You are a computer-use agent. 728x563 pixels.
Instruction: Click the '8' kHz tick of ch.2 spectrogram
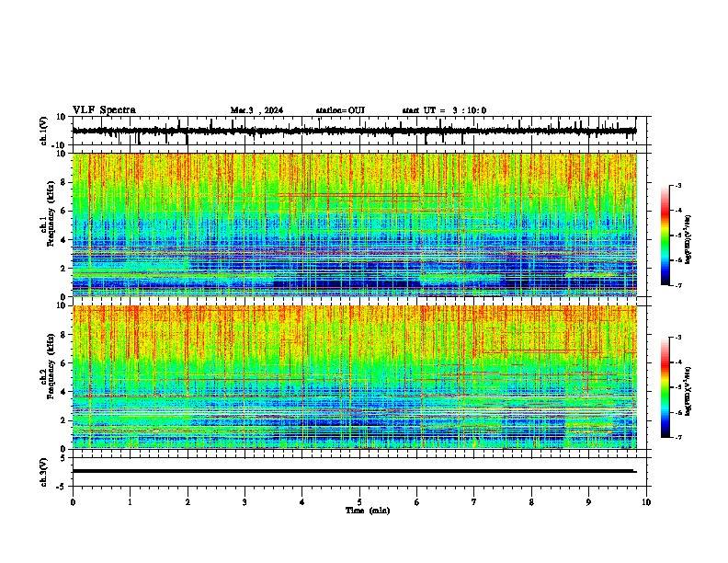64,335
